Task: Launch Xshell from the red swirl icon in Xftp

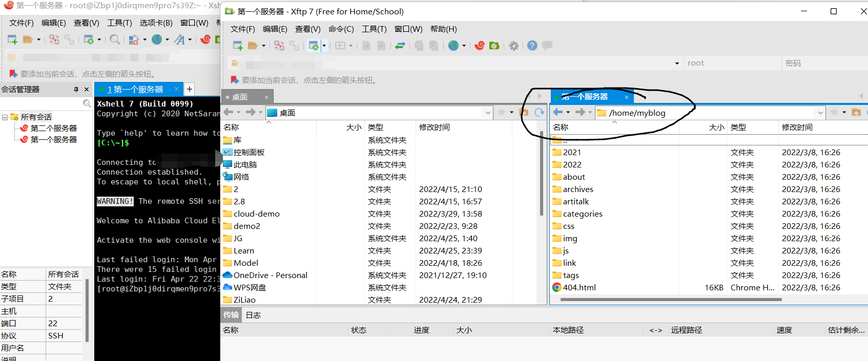Action: (x=480, y=46)
